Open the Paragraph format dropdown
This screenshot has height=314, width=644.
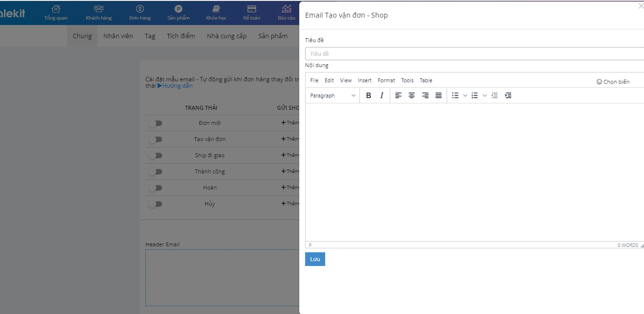[x=333, y=96]
